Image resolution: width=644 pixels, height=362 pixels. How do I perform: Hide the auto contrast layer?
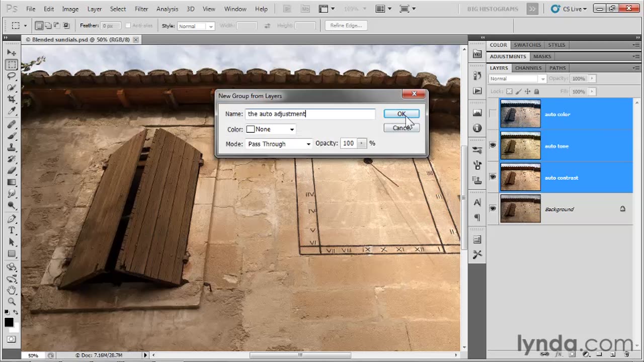click(493, 177)
